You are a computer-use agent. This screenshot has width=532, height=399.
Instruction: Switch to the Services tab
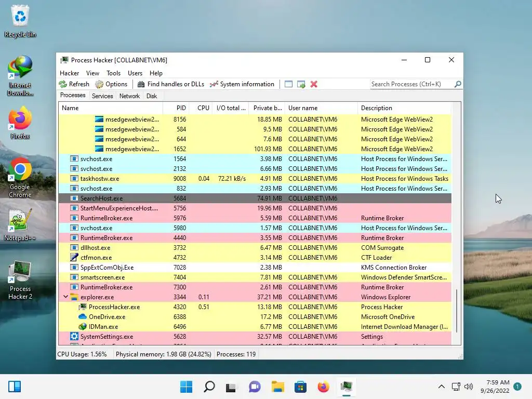[x=102, y=96]
